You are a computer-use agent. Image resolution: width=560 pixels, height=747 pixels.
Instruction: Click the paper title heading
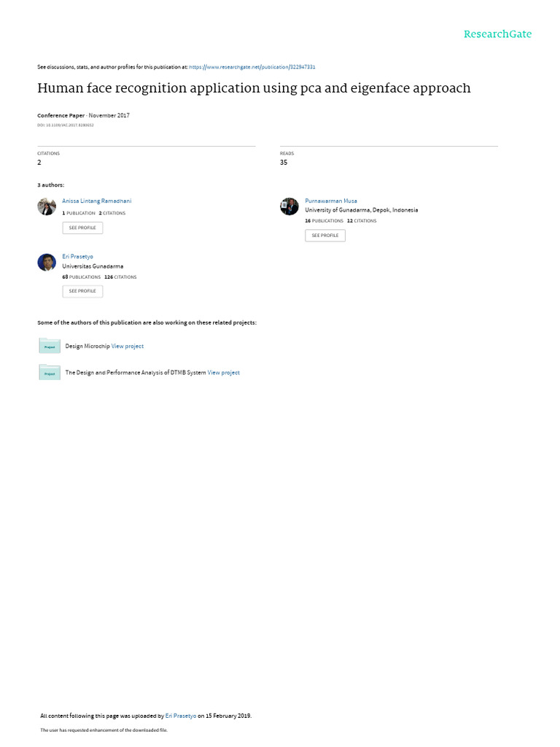pos(254,88)
